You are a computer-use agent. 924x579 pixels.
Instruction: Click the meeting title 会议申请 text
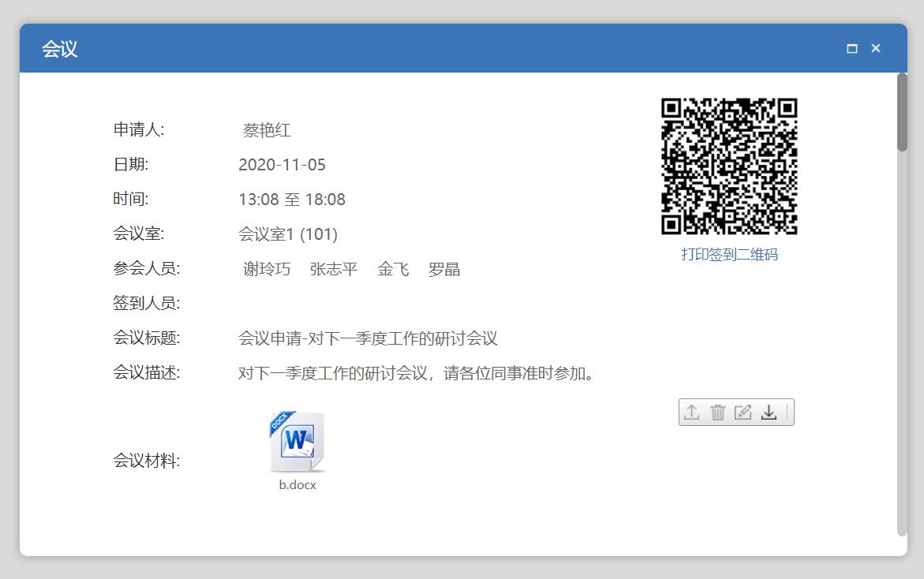(368, 338)
